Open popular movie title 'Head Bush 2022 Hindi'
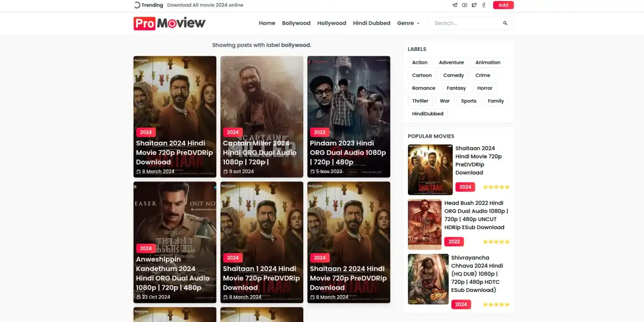Screen dimensions: 644x322 click(x=476, y=215)
